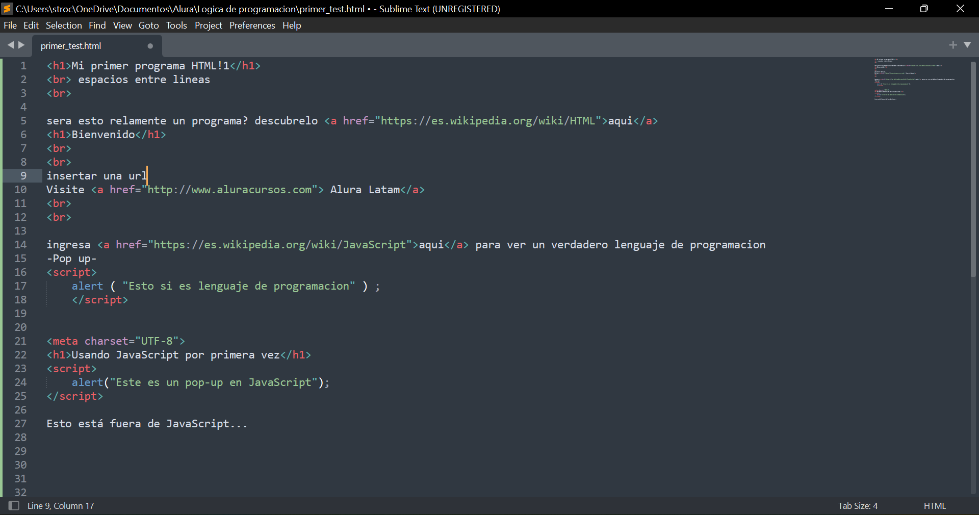Click the wikipedia.org/wiki/JavaScript URL string
Image resolution: width=980 pixels, height=515 pixels.
pyautogui.click(x=280, y=245)
